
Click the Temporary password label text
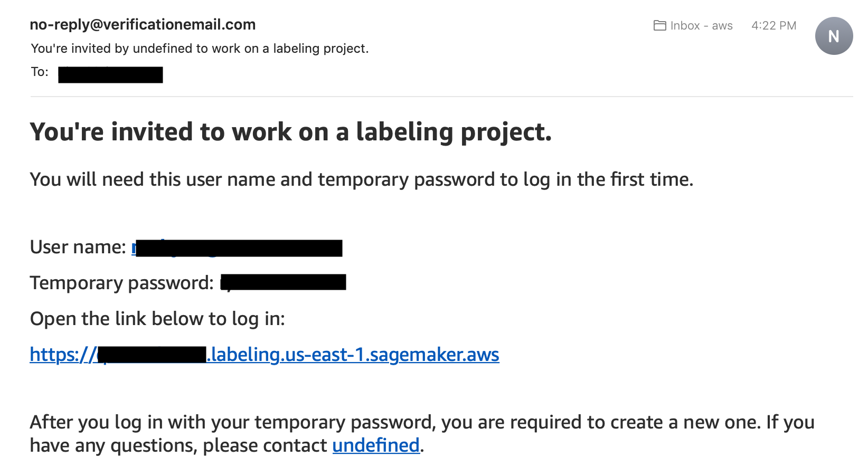point(122,283)
